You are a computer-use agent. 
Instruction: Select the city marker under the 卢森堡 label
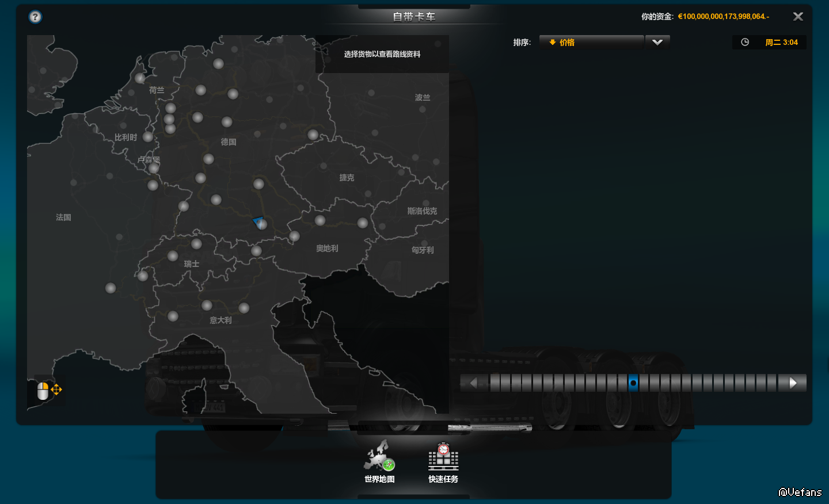pyautogui.click(x=154, y=169)
